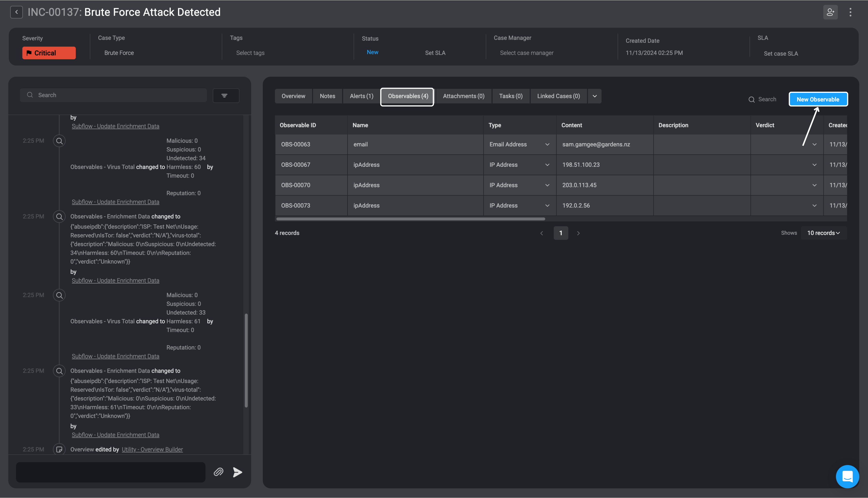Click the Critical severity flag
The height and width of the screenshot is (498, 868).
(49, 53)
